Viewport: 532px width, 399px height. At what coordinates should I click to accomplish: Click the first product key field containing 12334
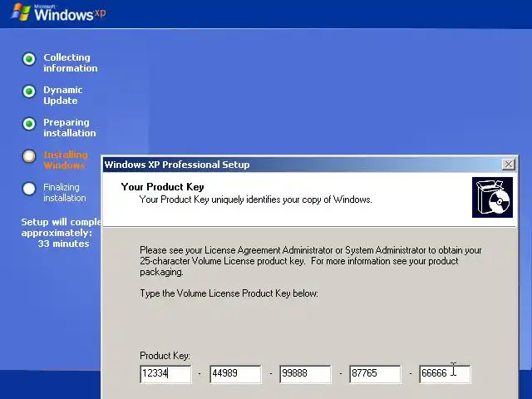(x=165, y=374)
